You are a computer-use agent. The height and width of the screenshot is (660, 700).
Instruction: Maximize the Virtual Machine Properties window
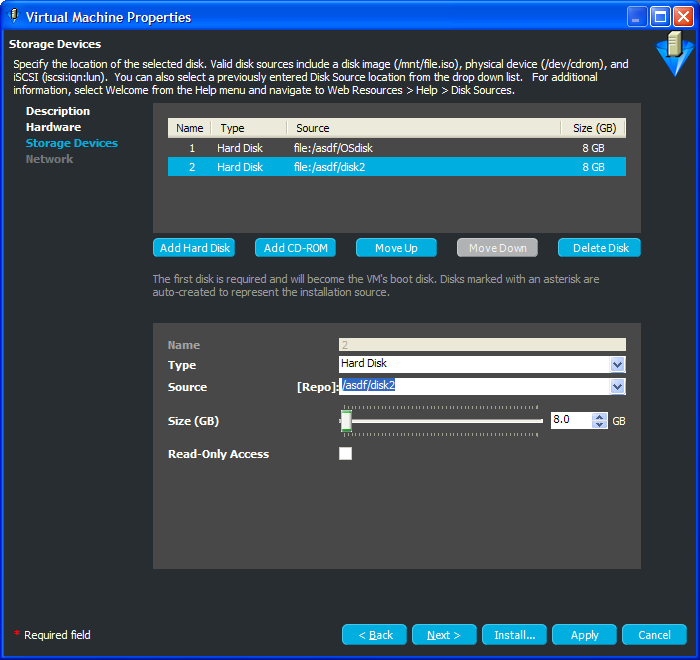point(660,17)
